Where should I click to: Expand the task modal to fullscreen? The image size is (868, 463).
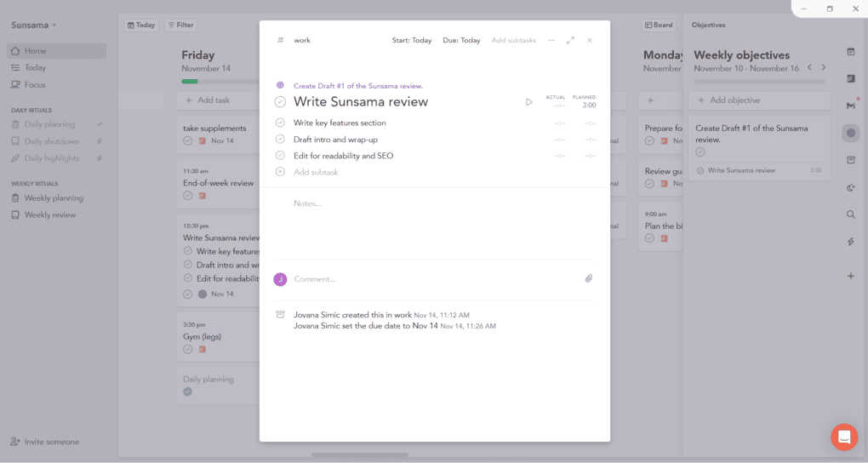pos(570,40)
